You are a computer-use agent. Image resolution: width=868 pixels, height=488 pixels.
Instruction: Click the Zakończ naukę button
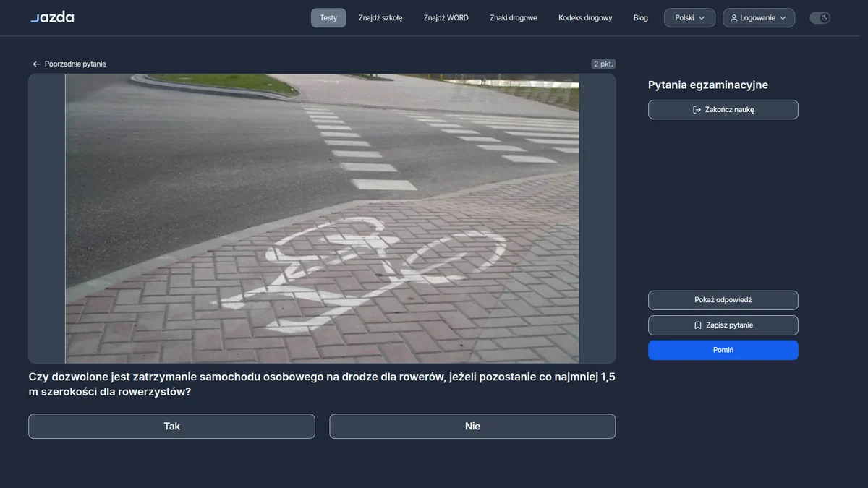[723, 109]
